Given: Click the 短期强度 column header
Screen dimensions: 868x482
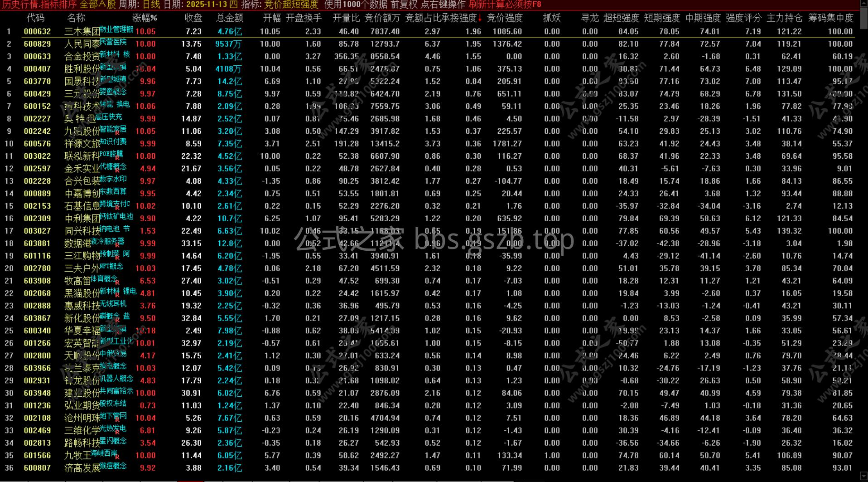Looking at the screenshot, I should pos(662,18).
